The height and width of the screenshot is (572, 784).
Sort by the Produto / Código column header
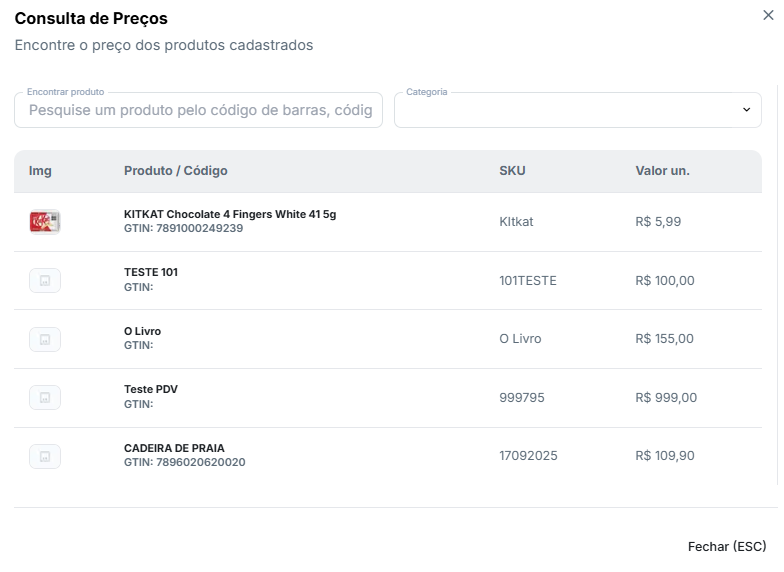(x=176, y=171)
